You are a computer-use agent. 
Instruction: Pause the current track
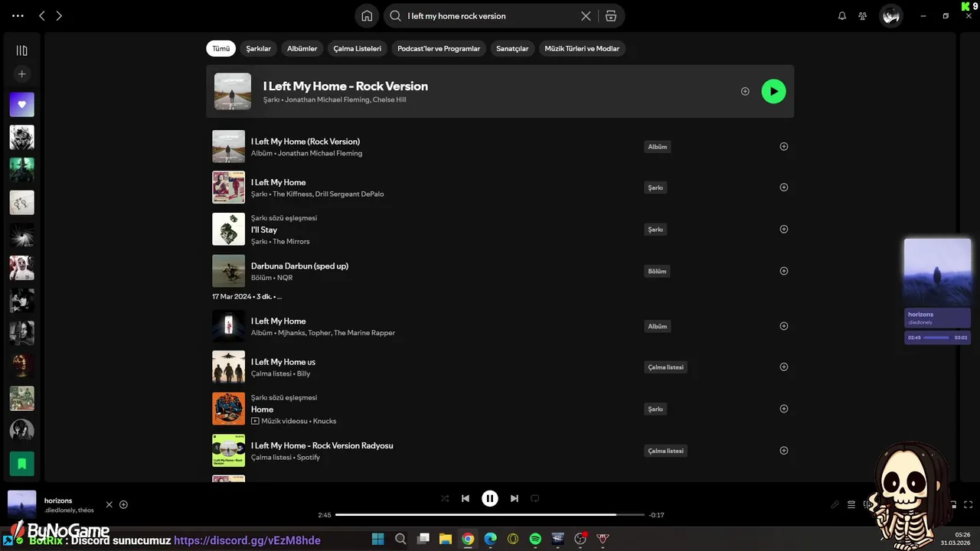point(490,498)
